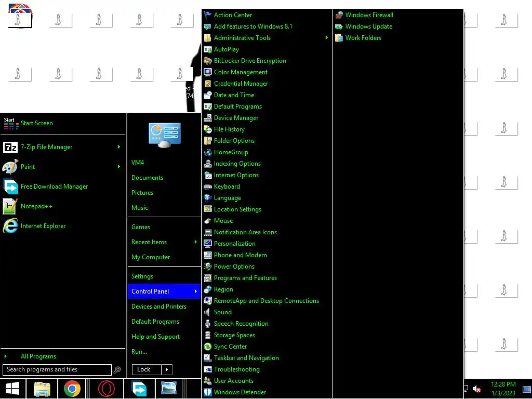This screenshot has height=399, width=532.
Task: Open Programs and Features
Action: coord(245,278)
